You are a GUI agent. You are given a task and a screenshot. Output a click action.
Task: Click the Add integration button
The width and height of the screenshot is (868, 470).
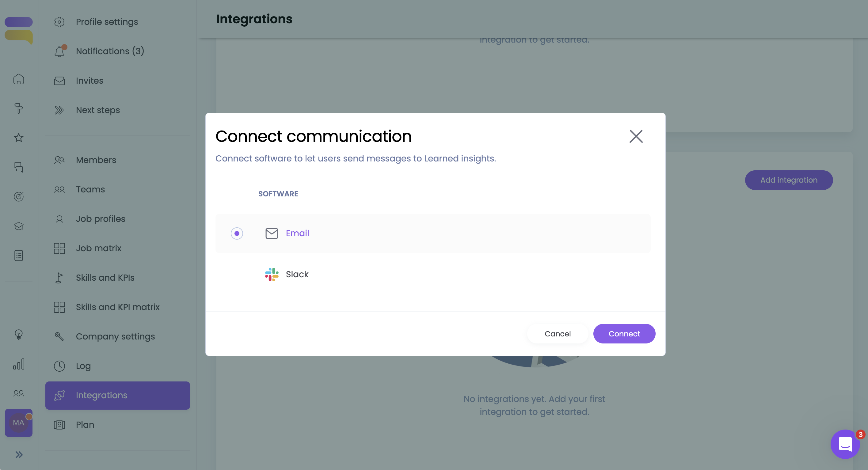click(x=789, y=180)
